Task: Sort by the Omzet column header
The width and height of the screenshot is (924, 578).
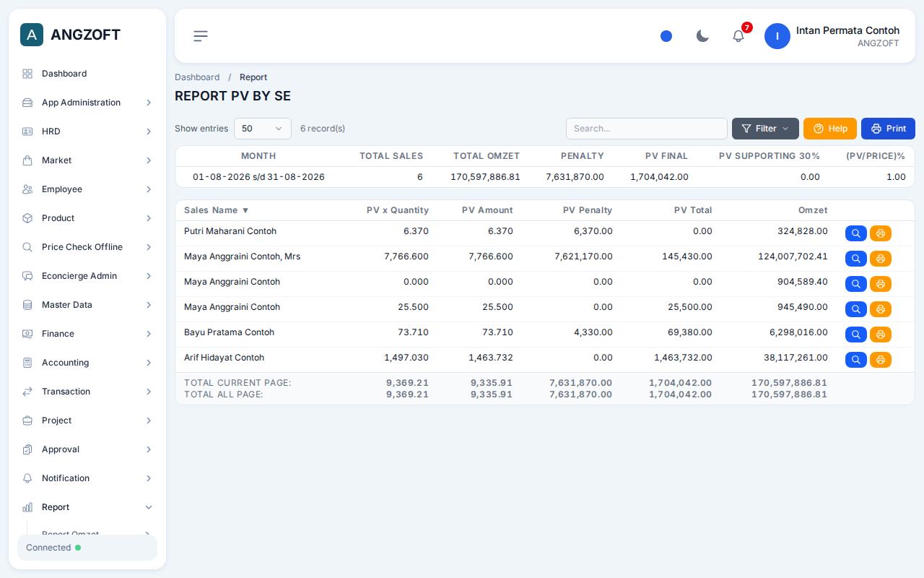Action: point(813,210)
